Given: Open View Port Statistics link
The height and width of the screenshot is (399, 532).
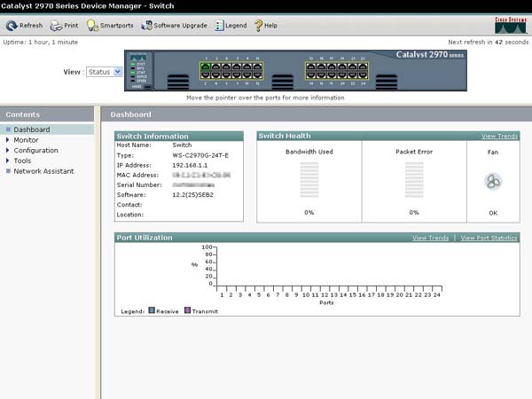Looking at the screenshot, I should point(489,239).
